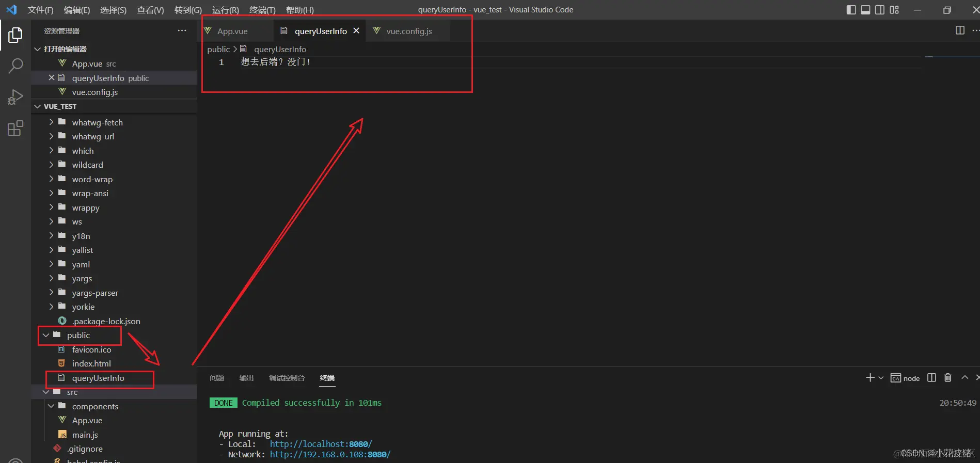The height and width of the screenshot is (463, 980).
Task: Select the yorkie folder row
Action: pyautogui.click(x=114, y=307)
